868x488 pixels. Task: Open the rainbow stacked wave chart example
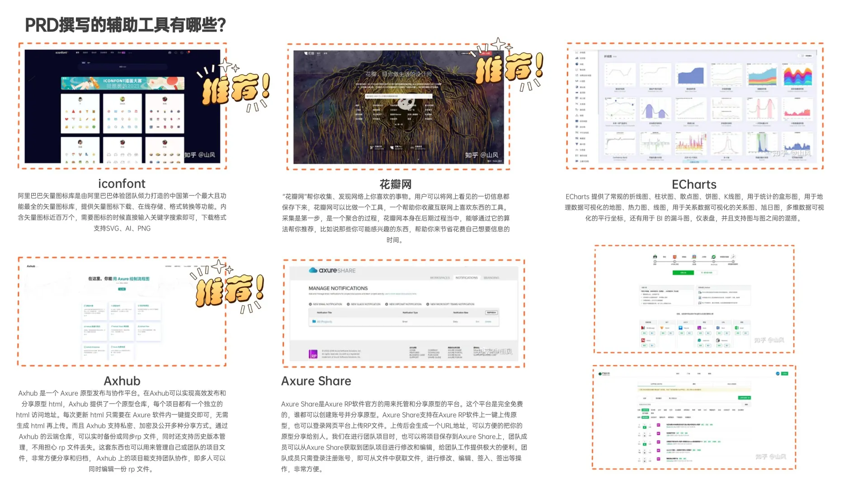pos(797,75)
